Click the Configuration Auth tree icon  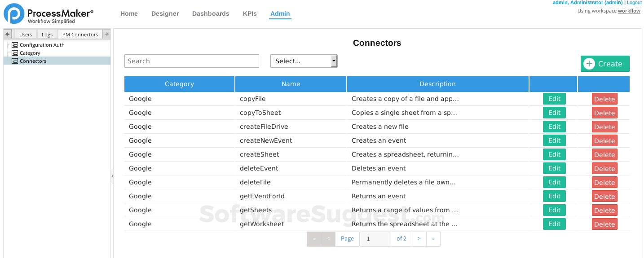pos(15,45)
